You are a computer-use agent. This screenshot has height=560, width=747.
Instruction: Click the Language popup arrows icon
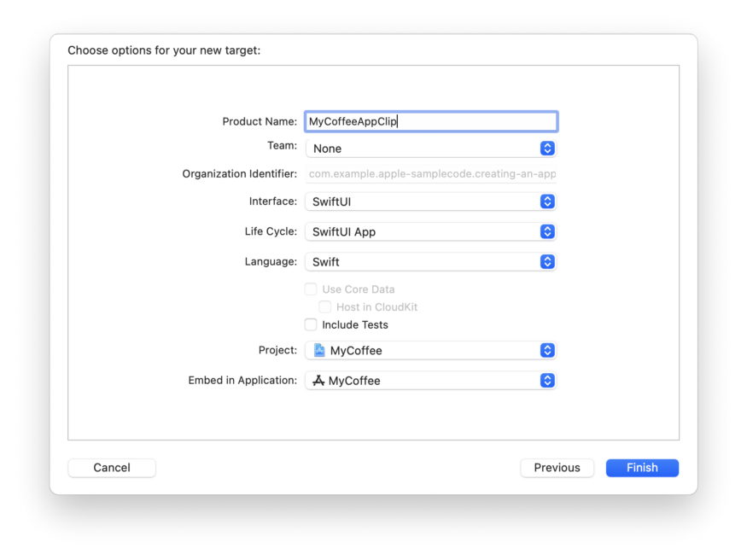[x=547, y=262]
